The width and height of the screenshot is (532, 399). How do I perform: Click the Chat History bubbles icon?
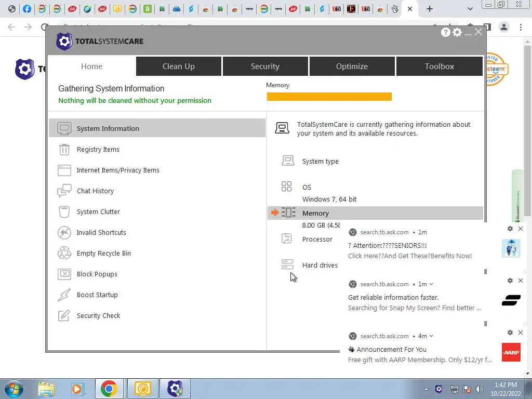tap(64, 191)
